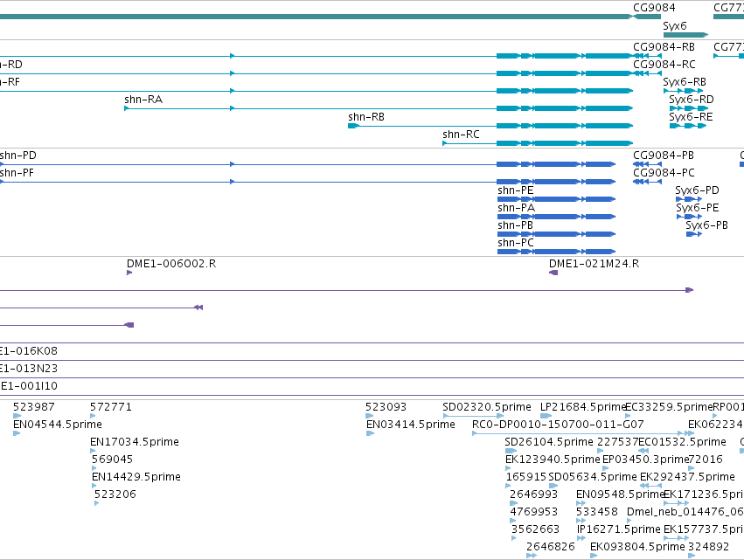Click the DME1-021M24.R feature label
744x560 pixels.
point(594,264)
